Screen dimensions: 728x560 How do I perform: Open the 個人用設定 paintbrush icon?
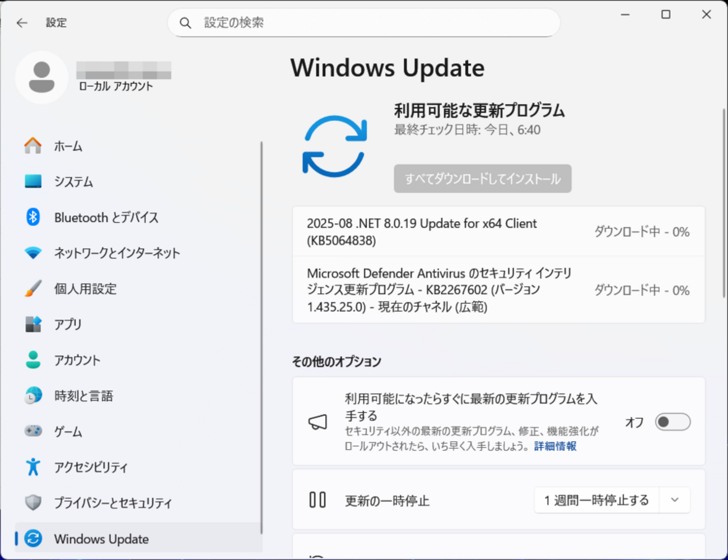pyautogui.click(x=33, y=288)
